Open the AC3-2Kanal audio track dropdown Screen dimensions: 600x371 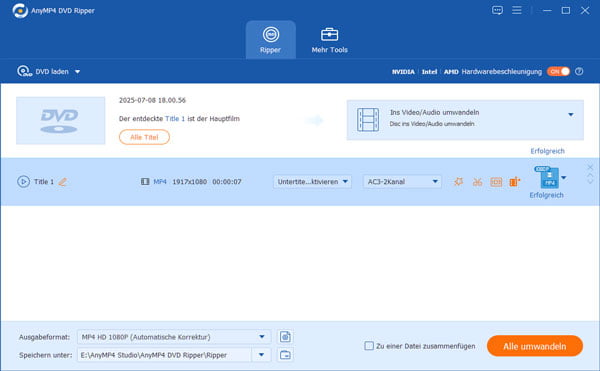point(402,182)
